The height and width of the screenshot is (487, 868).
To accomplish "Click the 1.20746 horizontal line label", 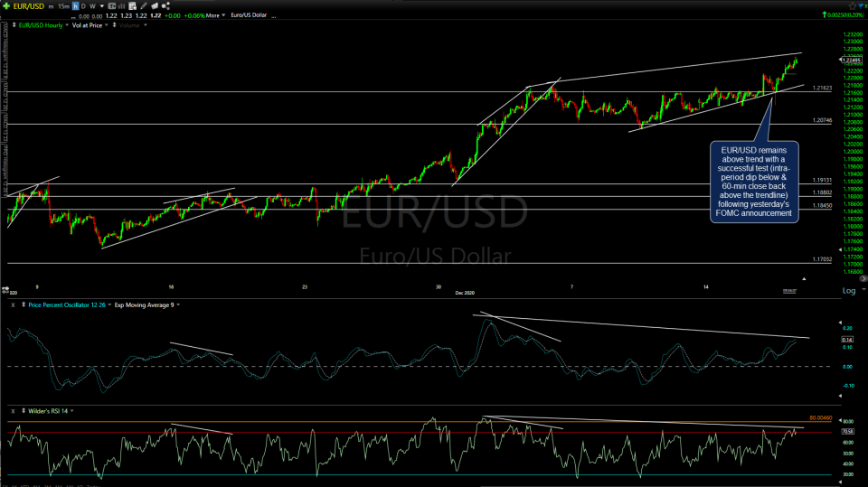I will point(822,120).
